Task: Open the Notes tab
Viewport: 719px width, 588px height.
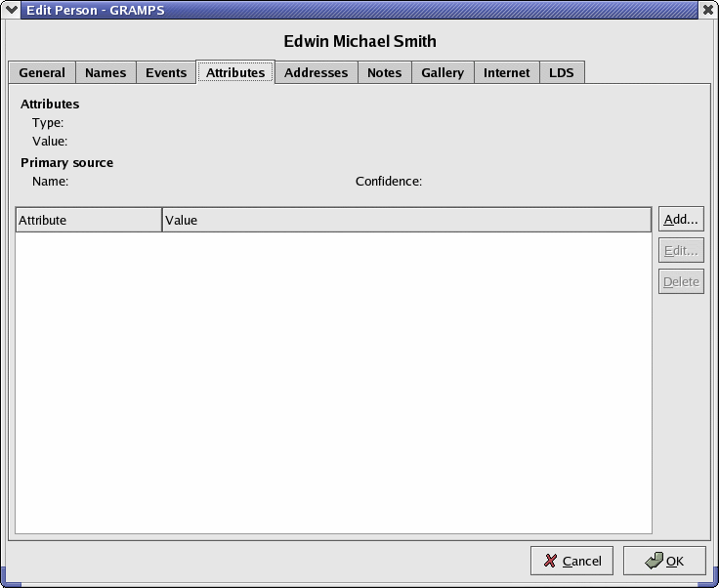Action: pyautogui.click(x=384, y=72)
